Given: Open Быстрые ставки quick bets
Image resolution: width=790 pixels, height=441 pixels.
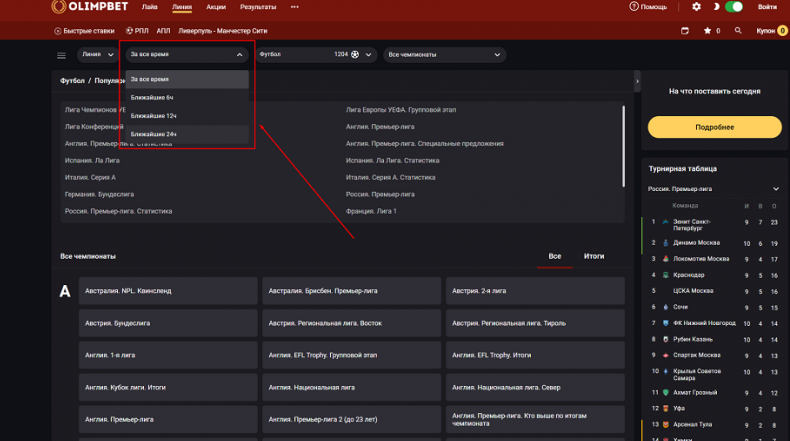Looking at the screenshot, I should [84, 31].
